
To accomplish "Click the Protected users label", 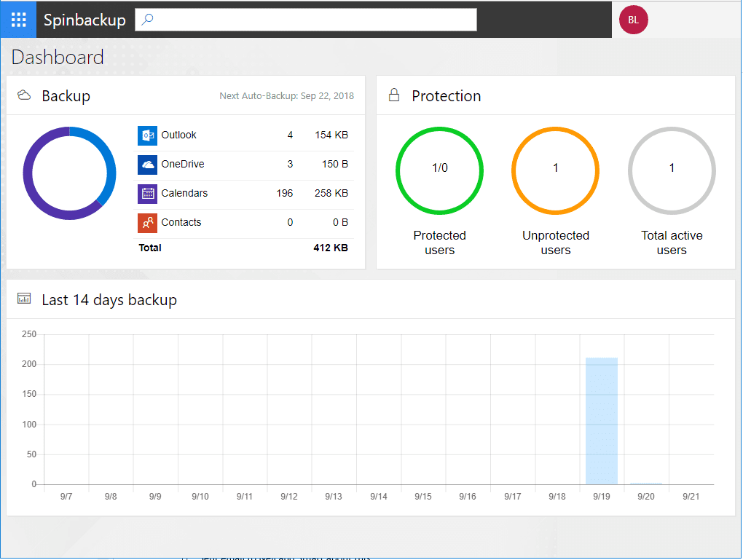I will click(440, 242).
